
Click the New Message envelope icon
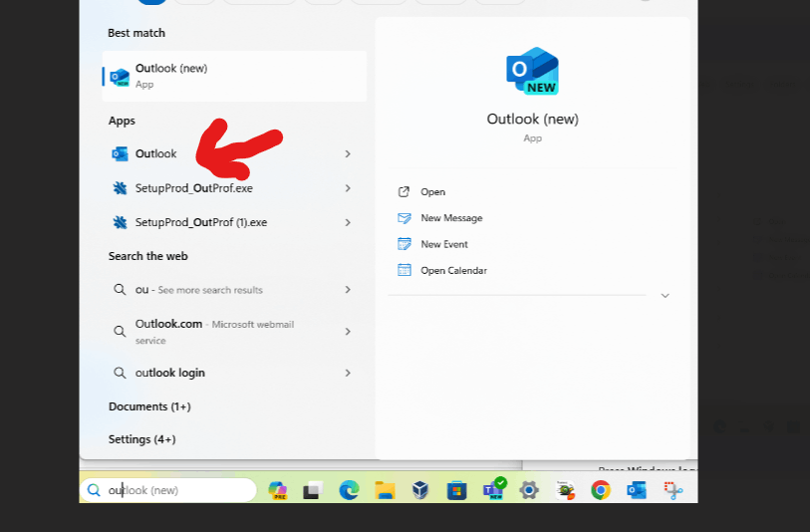coord(404,218)
